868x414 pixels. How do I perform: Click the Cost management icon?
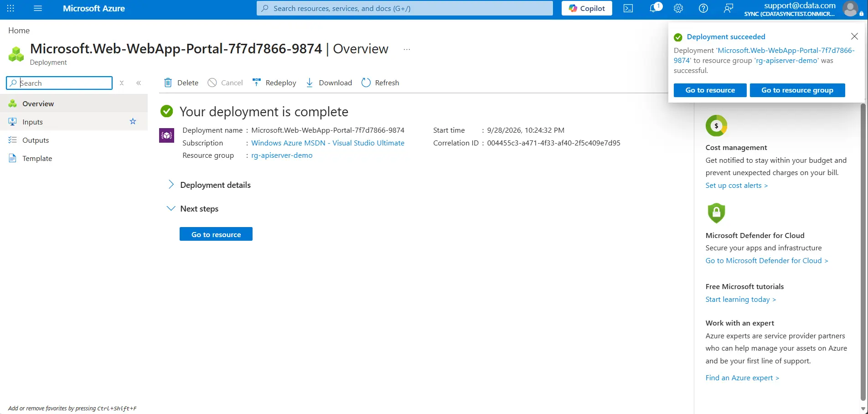point(716,126)
